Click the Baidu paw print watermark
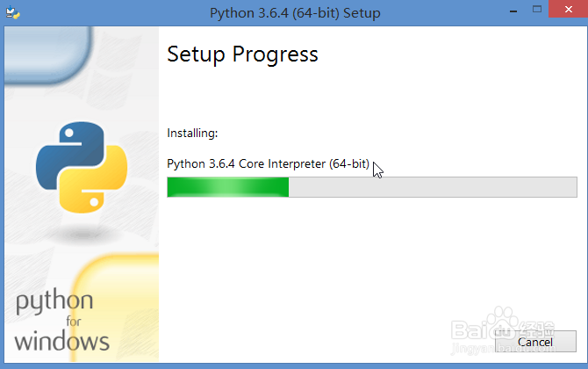Screen dimensions: 588x369 (x=503, y=322)
